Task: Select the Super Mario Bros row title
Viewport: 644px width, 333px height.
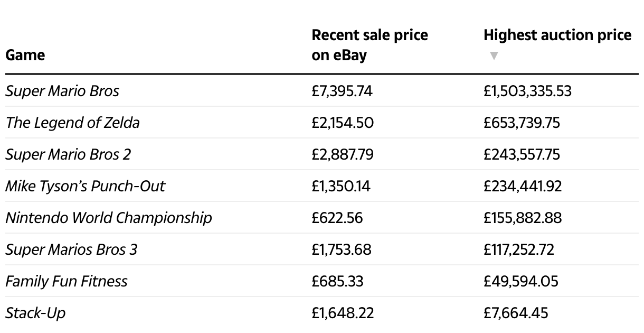Action: [62, 91]
